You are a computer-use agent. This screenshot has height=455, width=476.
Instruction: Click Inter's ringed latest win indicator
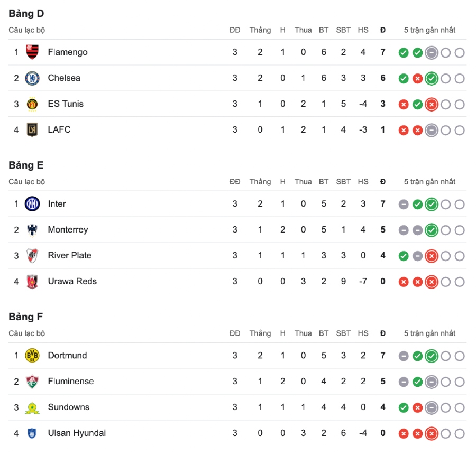pyautogui.click(x=432, y=205)
